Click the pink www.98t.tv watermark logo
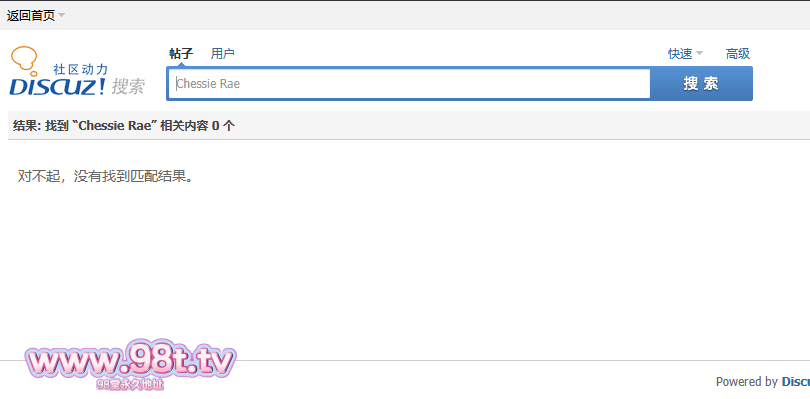Image resolution: width=810 pixels, height=399 pixels. (x=130, y=360)
